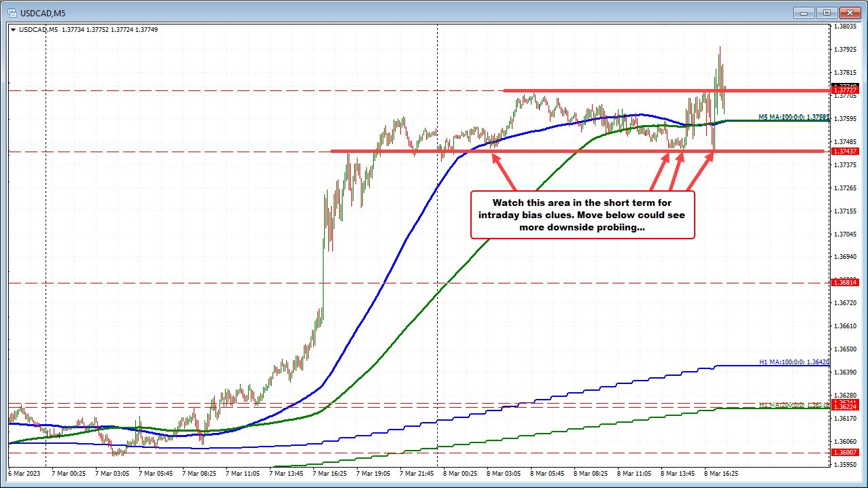This screenshot has height=488, width=868.
Task: Click the 7 Mar 08:25 time label
Action: coord(200,472)
